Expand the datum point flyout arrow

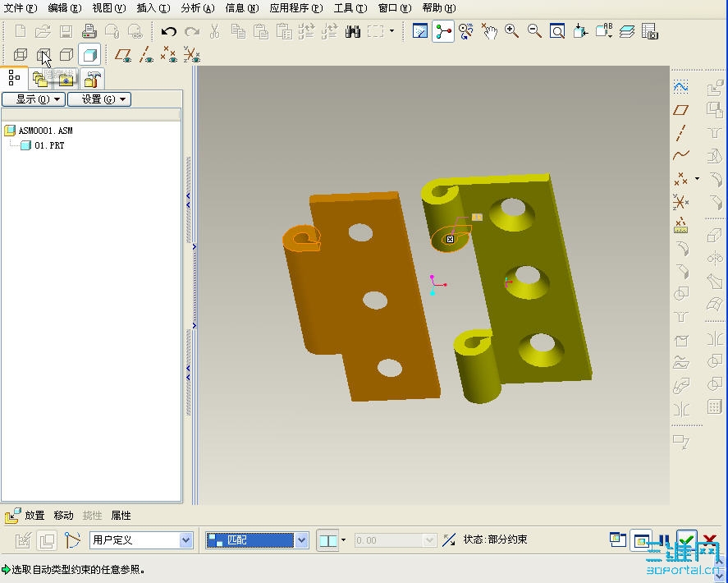tap(698, 178)
